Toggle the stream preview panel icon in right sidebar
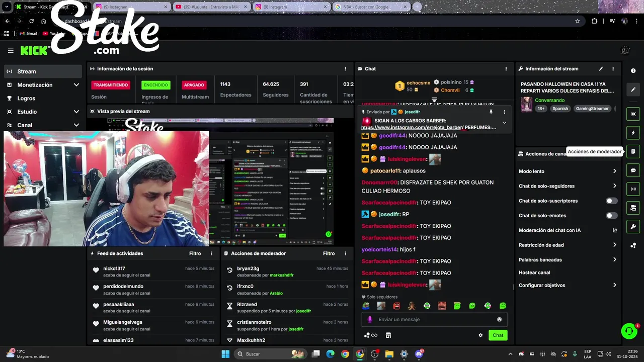This screenshot has height=362, width=644. pyautogui.click(x=633, y=114)
